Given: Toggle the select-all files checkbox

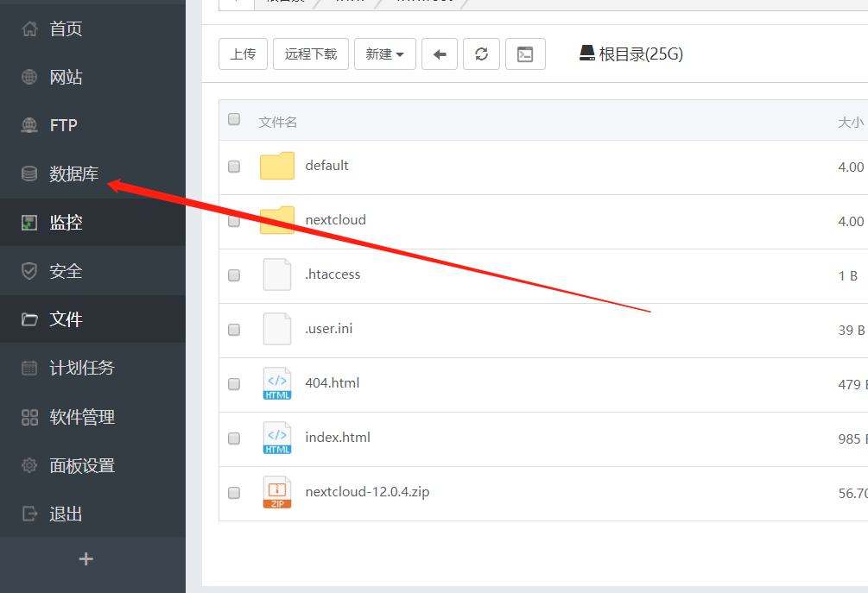Looking at the screenshot, I should tap(234, 120).
